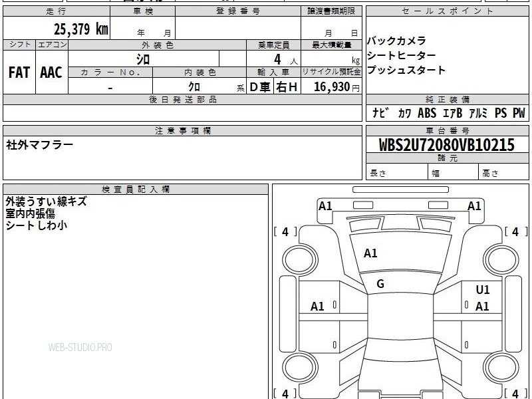Click the 社外マフラー note
The image size is (532, 399).
(x=39, y=145)
